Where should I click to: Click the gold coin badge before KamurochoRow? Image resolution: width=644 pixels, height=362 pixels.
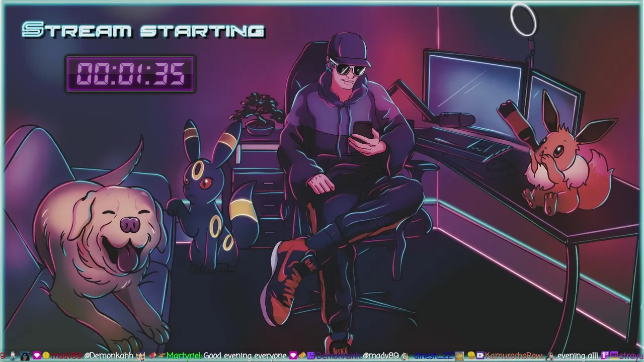pyautogui.click(x=471, y=355)
